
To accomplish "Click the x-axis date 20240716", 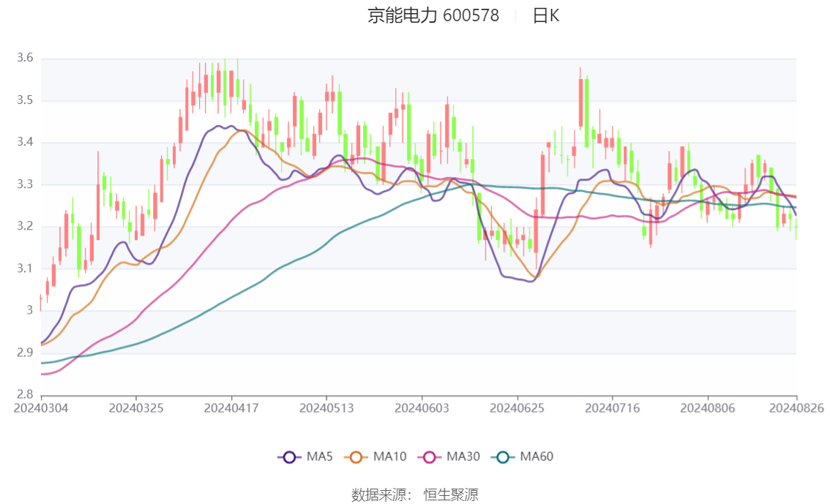I will click(613, 408).
